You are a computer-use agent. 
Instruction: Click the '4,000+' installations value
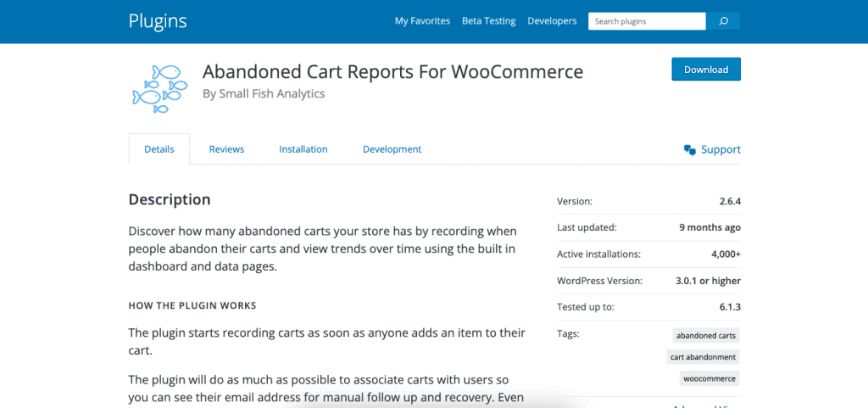pyautogui.click(x=725, y=254)
